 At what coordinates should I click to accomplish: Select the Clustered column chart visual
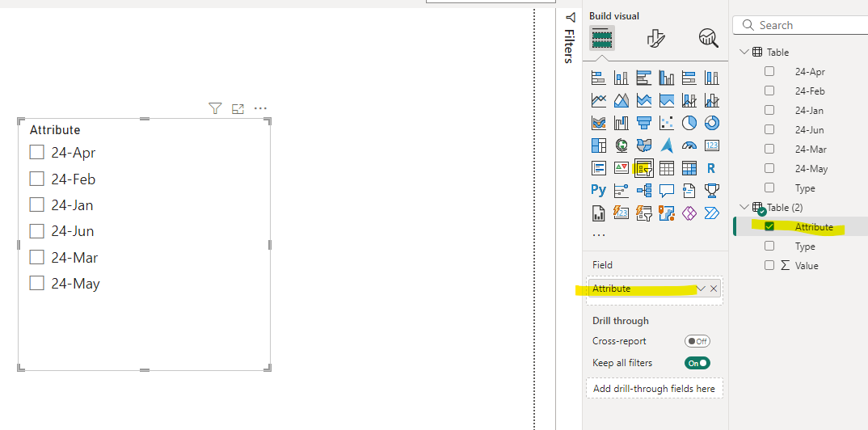click(x=667, y=78)
